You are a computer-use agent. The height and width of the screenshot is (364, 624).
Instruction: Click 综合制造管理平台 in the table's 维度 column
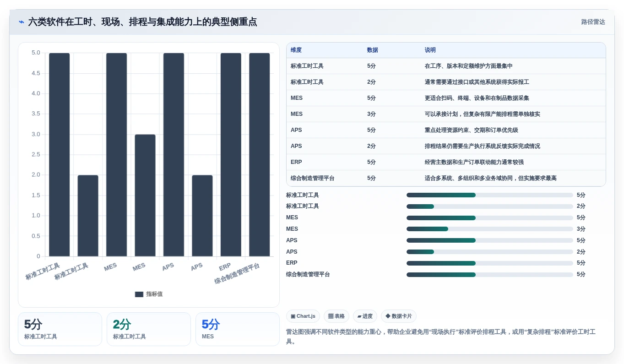313,178
